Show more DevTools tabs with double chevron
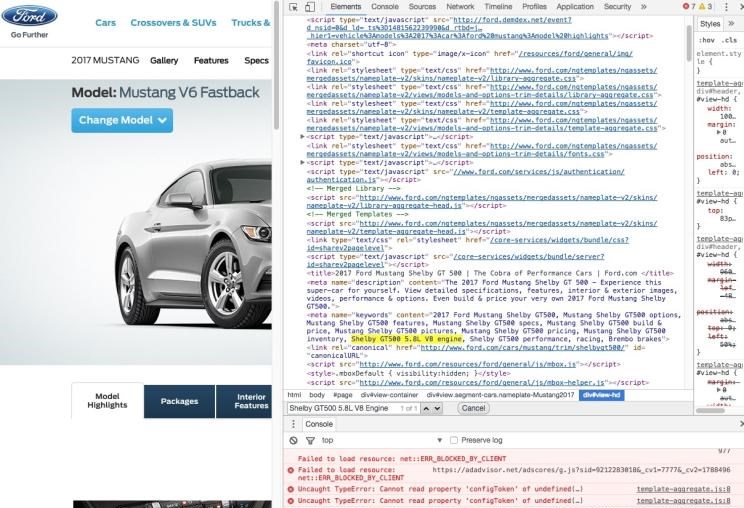Viewport: 744px width, 508px height. (643, 7)
